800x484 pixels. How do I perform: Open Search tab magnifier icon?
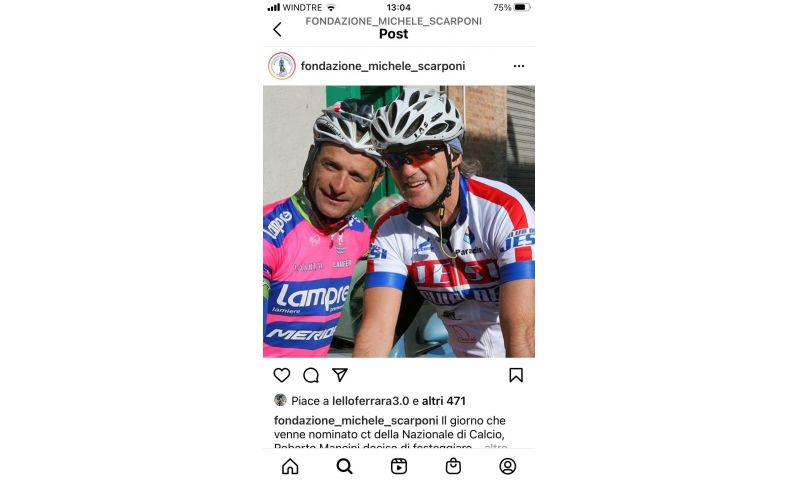(344, 466)
